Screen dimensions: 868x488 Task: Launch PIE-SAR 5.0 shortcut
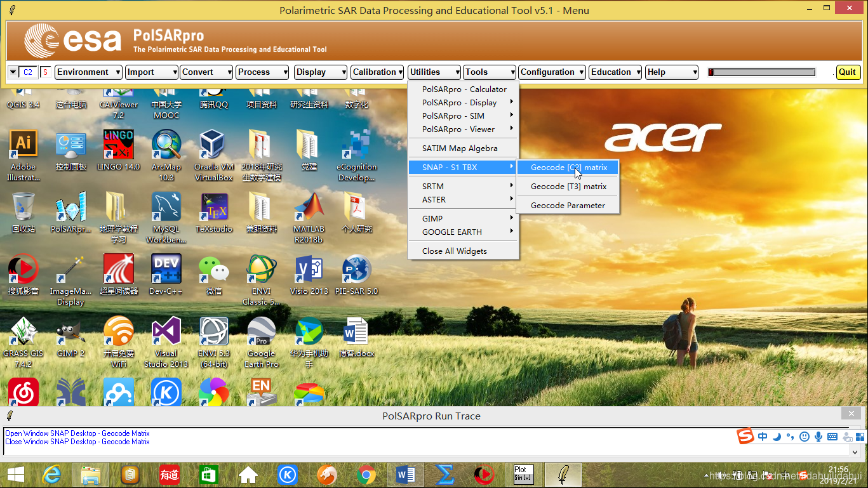point(357,274)
